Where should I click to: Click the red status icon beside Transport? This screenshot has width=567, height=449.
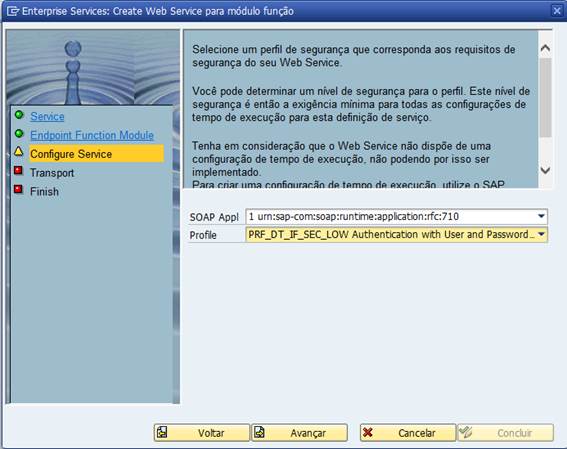click(18, 170)
